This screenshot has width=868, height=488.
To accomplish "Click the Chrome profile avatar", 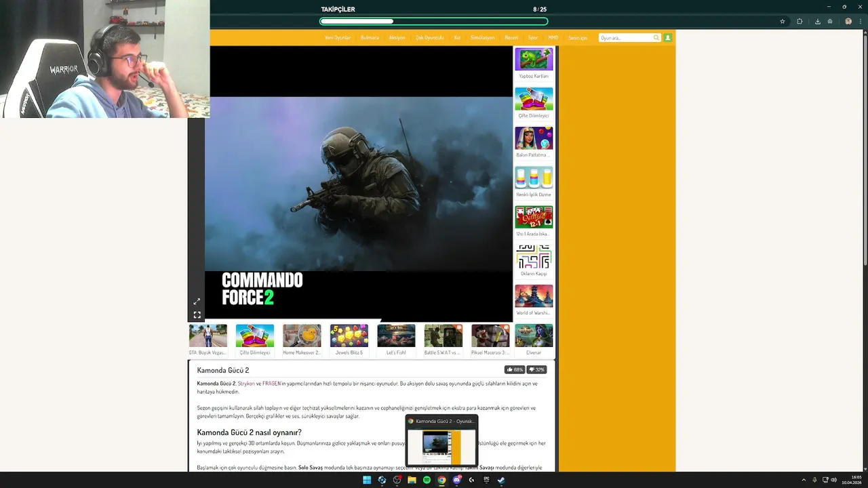I will click(x=848, y=21).
